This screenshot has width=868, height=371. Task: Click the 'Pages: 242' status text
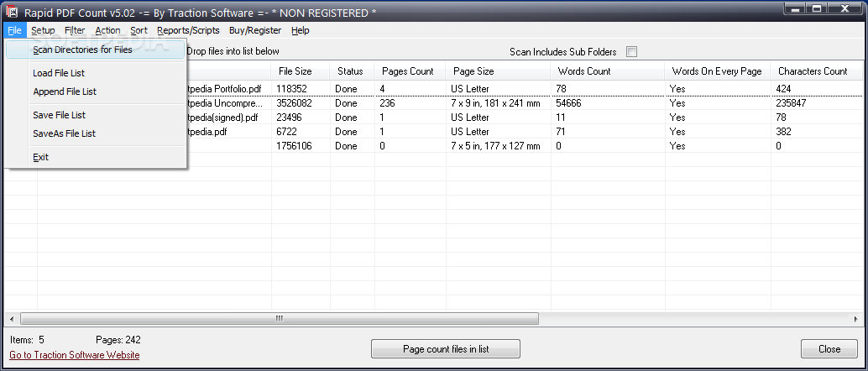118,340
